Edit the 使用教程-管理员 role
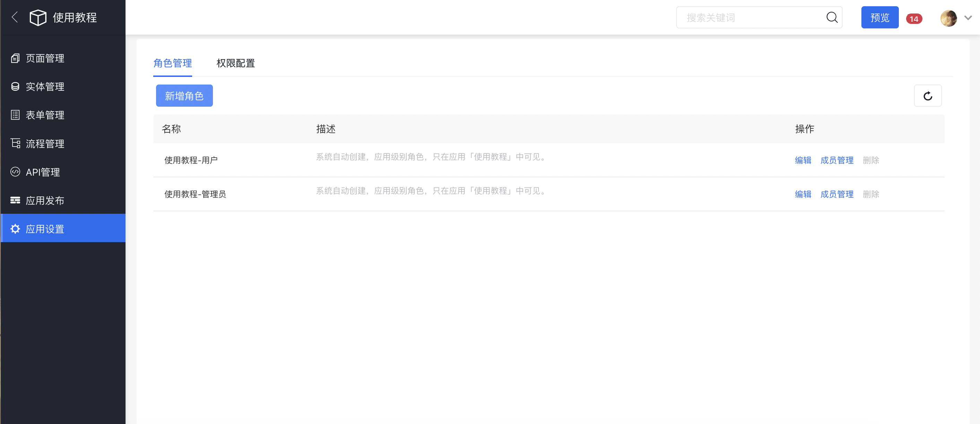The height and width of the screenshot is (424, 980). click(803, 194)
